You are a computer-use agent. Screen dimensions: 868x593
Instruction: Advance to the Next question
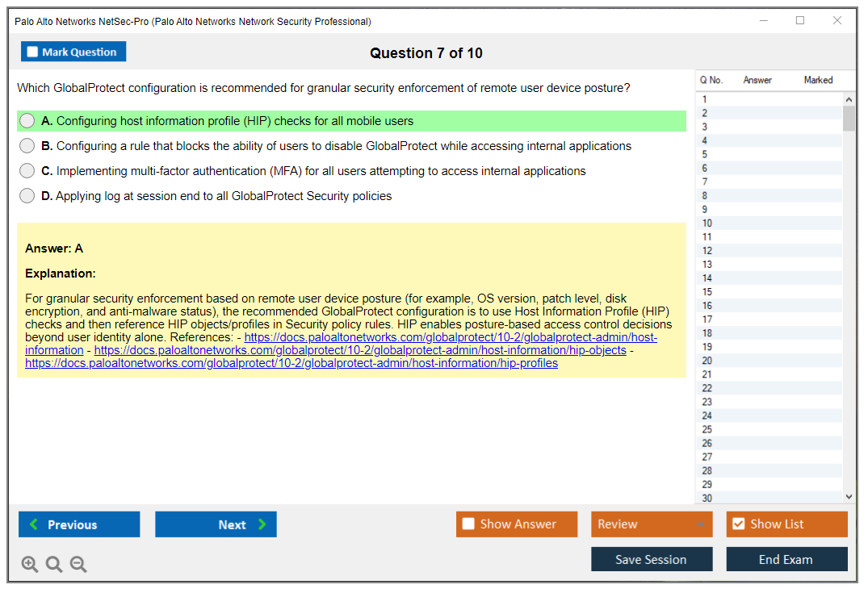click(x=216, y=524)
